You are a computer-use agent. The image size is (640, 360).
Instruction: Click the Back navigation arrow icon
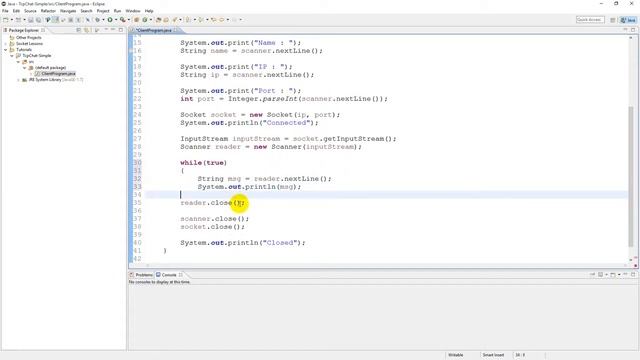(222, 20)
